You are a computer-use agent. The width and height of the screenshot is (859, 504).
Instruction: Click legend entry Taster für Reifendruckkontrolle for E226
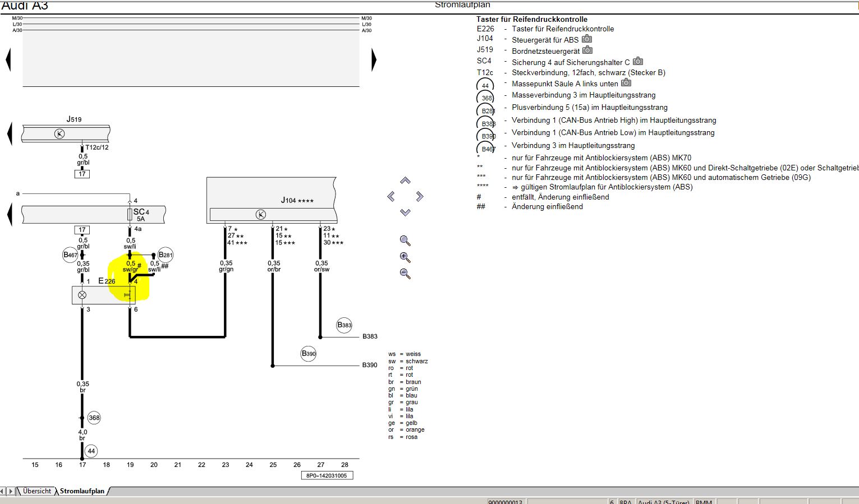[x=563, y=29]
